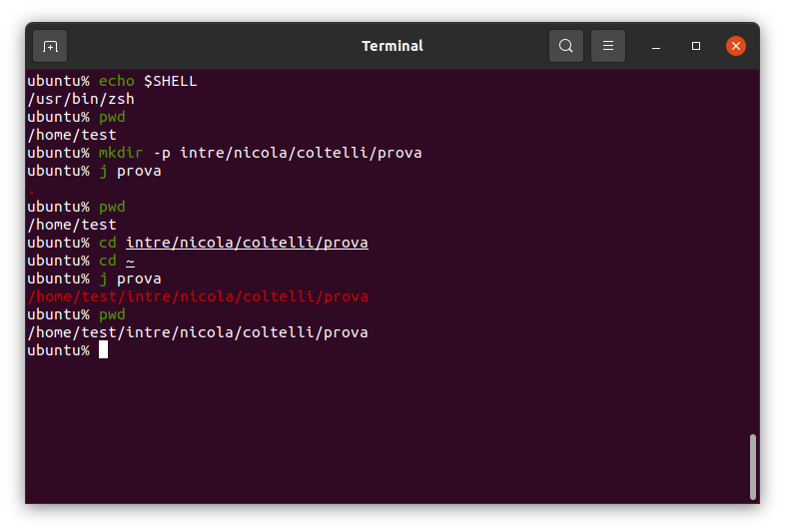The image size is (785, 532).
Task: Click the echo $SHELL command text
Action: point(148,81)
